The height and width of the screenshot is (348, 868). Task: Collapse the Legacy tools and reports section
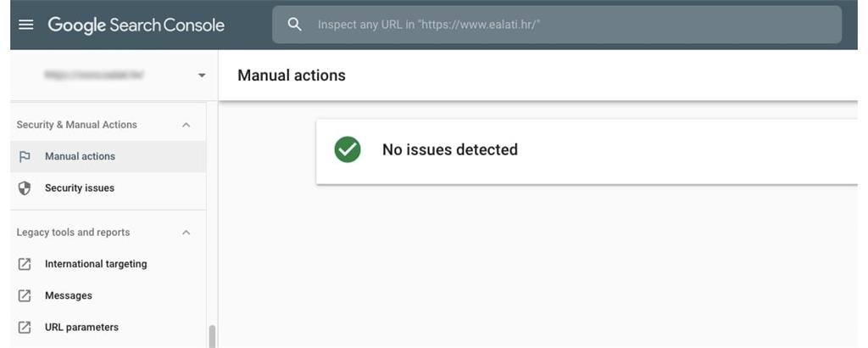pyautogui.click(x=186, y=233)
